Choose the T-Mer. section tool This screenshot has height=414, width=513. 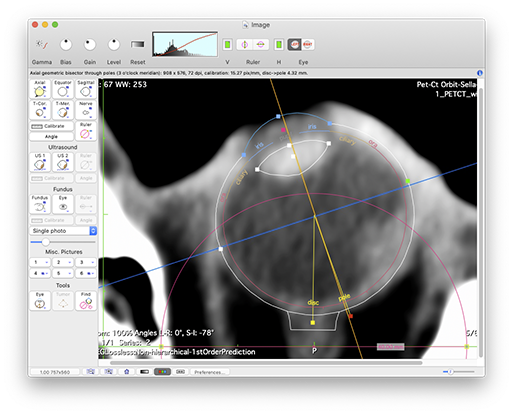tap(63, 110)
